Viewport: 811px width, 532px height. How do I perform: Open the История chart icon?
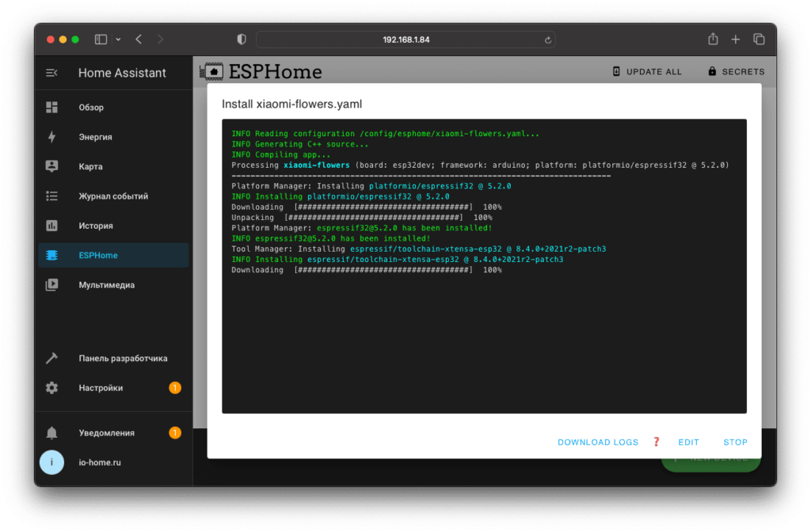[x=51, y=226]
